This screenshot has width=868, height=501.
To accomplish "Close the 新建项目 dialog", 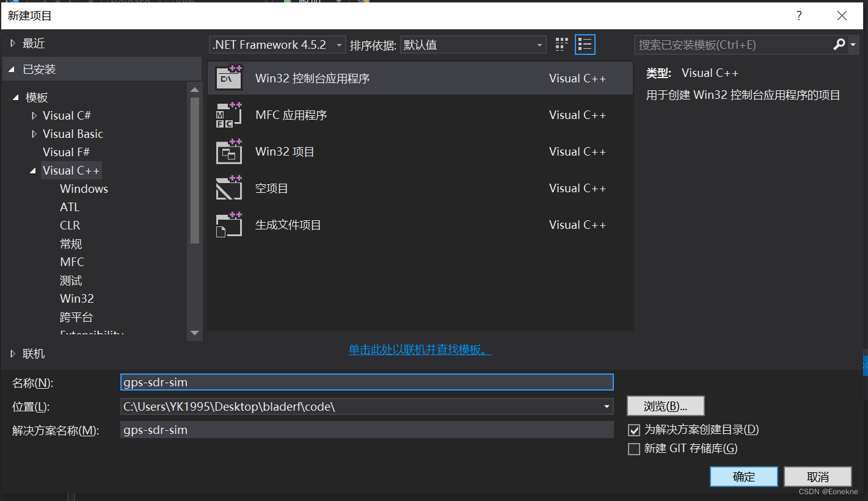I will click(842, 16).
